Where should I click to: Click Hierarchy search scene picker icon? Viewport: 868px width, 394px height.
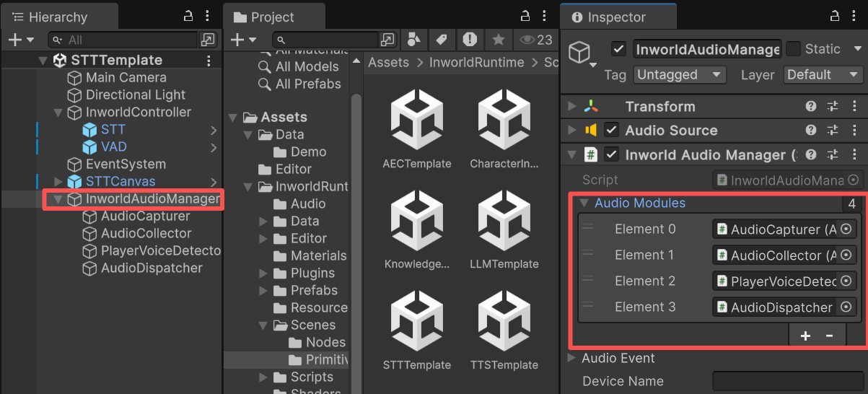coord(208,40)
